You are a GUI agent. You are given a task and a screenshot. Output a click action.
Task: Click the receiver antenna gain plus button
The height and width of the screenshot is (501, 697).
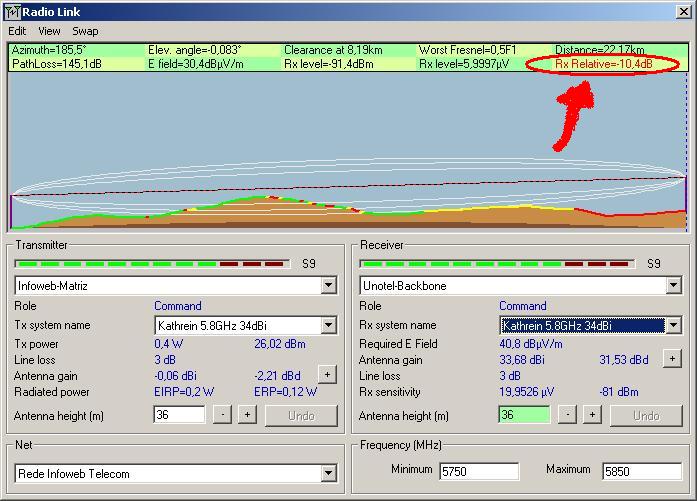coord(672,358)
